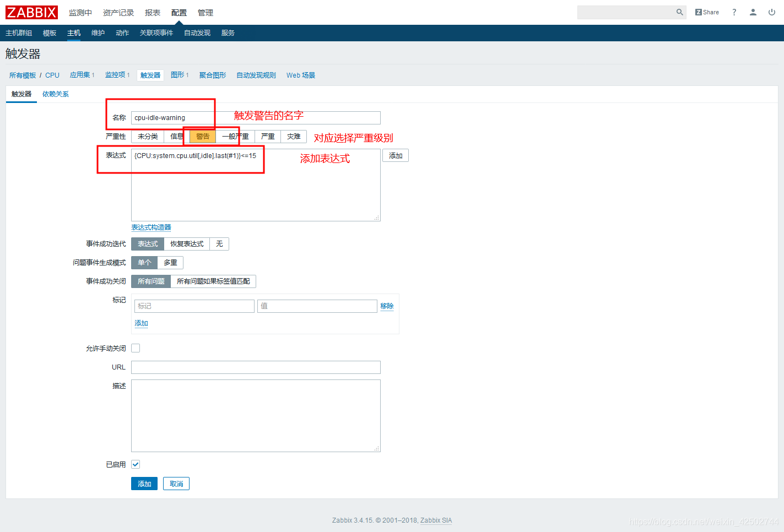
Task: Switch to the 依赖关系 tab
Action: [56, 94]
